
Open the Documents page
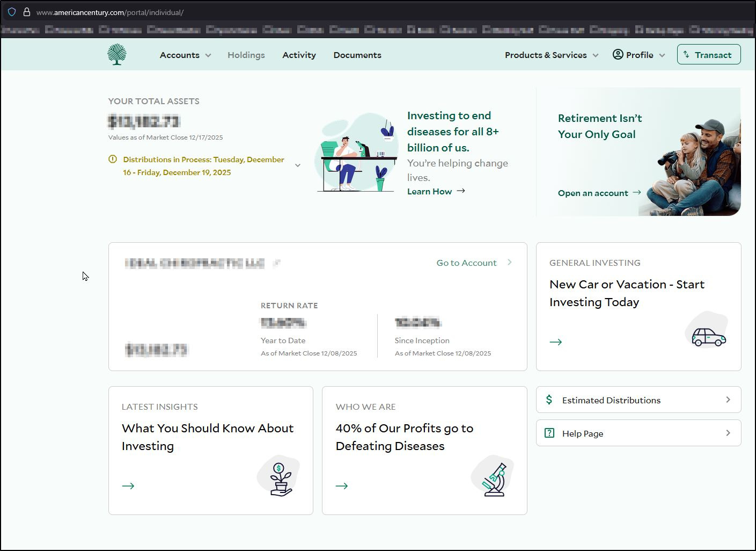pos(357,55)
